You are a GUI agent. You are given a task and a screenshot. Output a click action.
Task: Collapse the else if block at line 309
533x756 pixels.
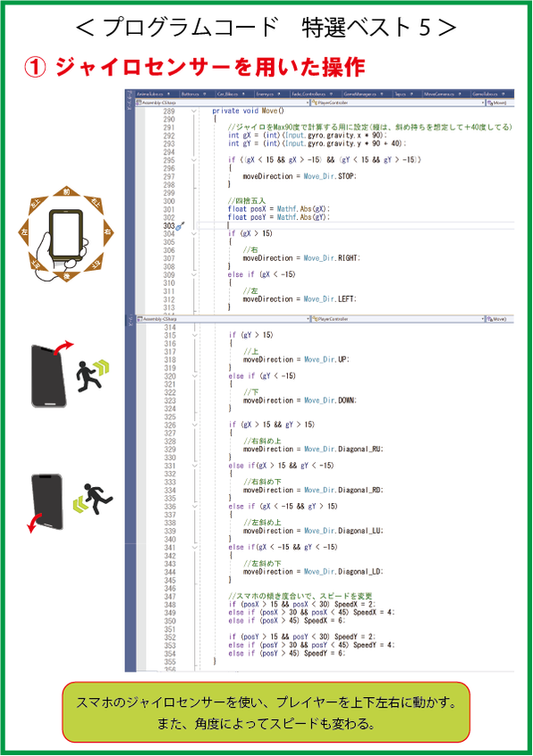[x=194, y=275]
